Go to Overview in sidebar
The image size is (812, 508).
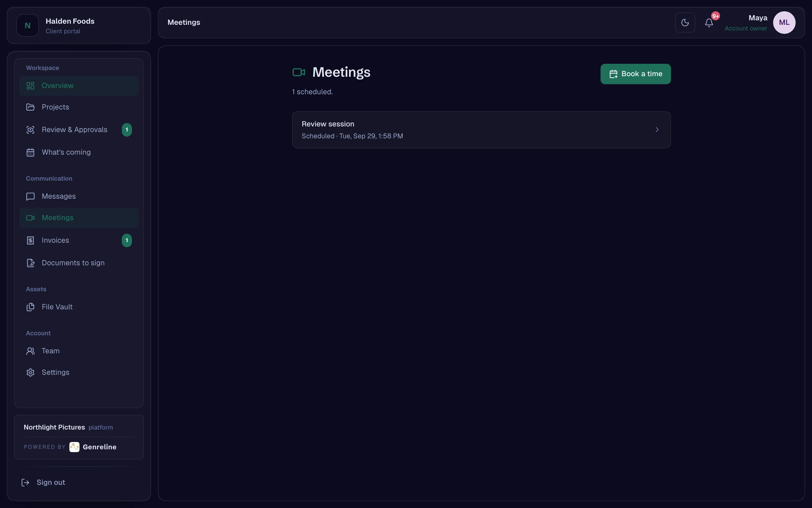[79, 86]
